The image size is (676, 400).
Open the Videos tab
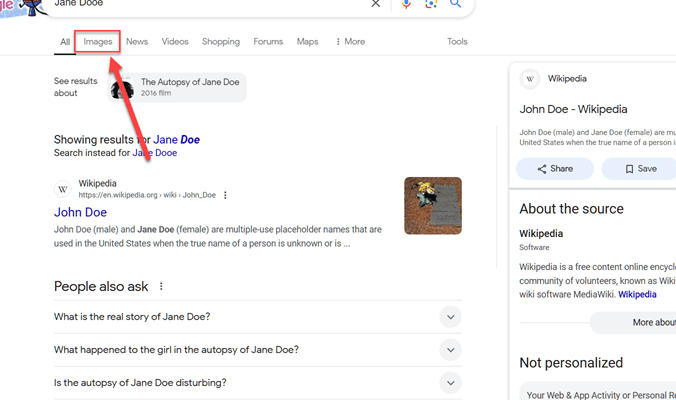point(175,42)
